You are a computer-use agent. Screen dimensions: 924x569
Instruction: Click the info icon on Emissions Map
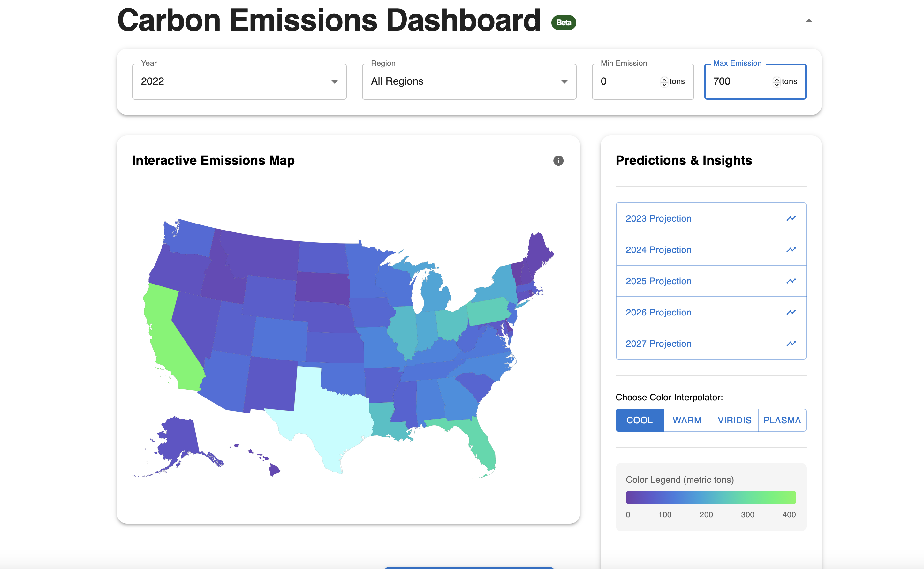pyautogui.click(x=558, y=161)
